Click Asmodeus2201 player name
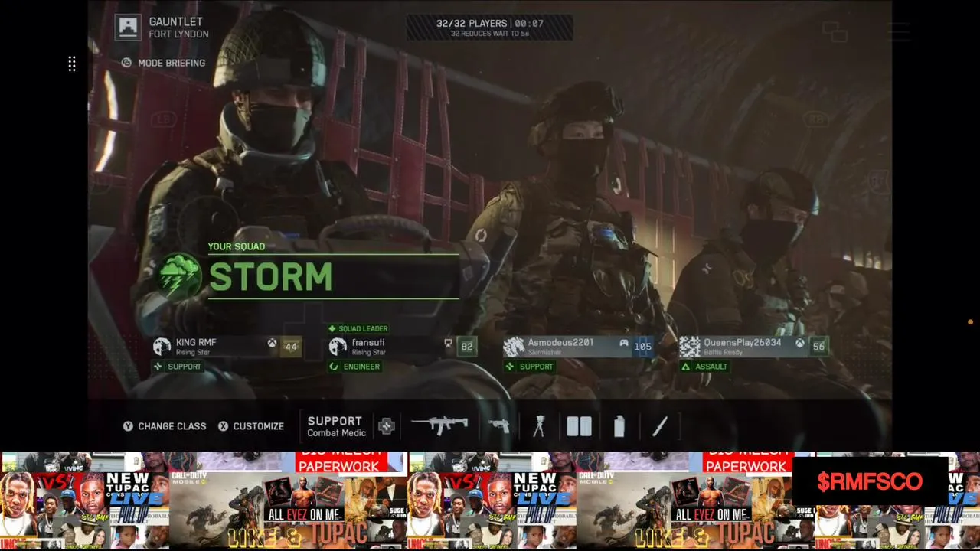 tap(560, 342)
